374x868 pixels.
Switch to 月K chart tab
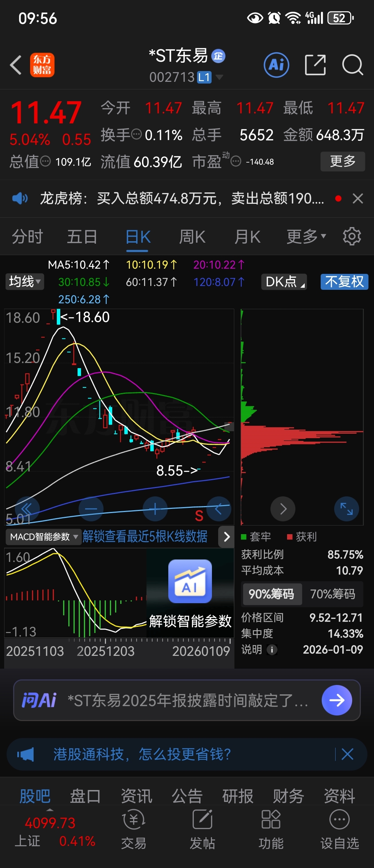pos(247,237)
